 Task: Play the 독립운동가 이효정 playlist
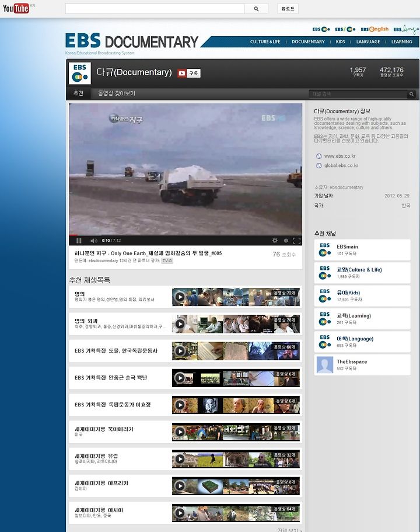[180, 405]
